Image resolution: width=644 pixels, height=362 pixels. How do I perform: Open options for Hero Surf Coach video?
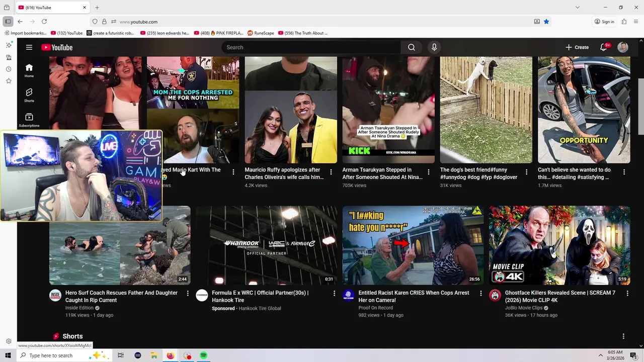188,293
